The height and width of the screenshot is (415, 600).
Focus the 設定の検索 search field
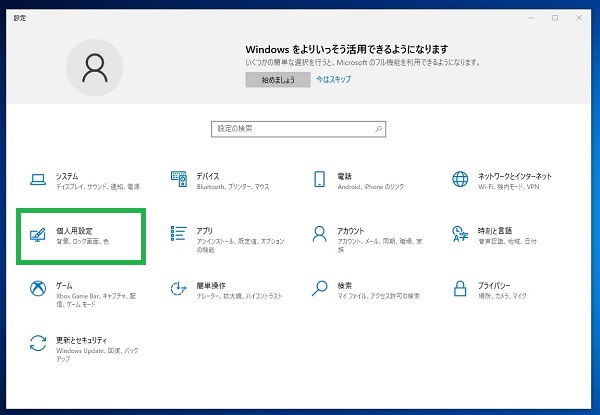point(298,129)
